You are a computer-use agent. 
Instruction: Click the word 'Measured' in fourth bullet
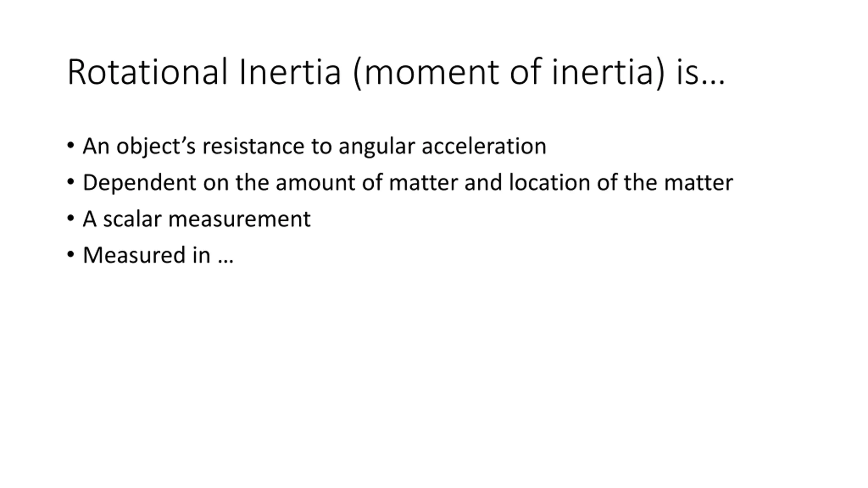(x=134, y=255)
